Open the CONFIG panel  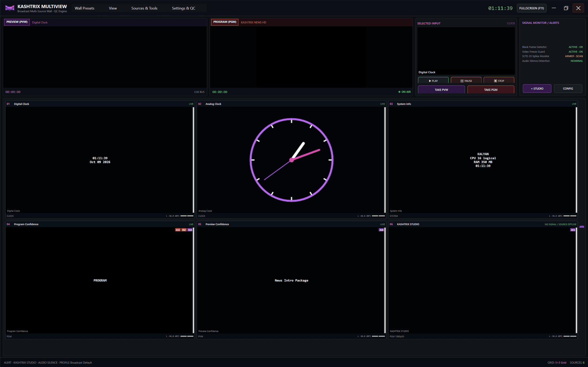(x=568, y=88)
